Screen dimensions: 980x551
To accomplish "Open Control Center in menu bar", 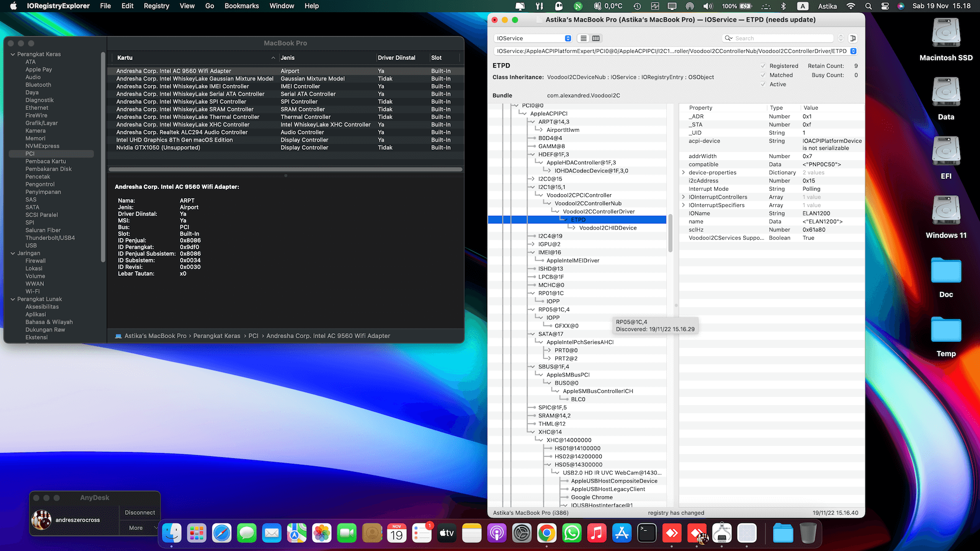I will click(885, 6).
